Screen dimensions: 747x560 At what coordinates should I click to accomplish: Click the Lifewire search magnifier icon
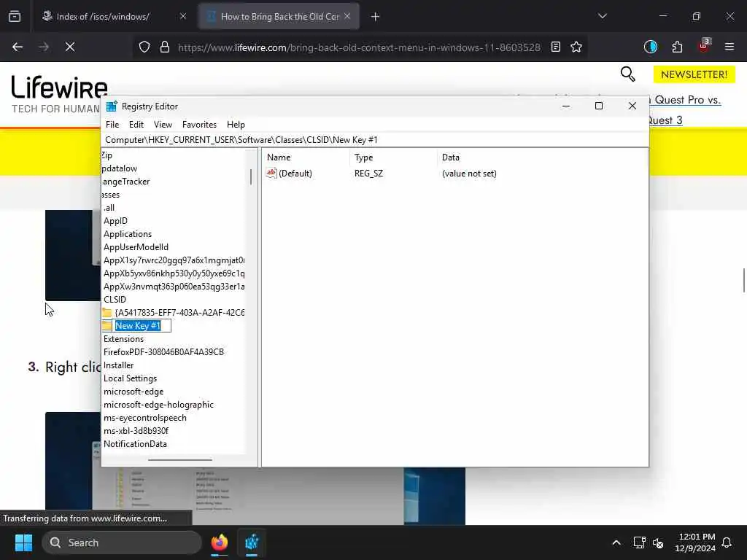coord(628,74)
